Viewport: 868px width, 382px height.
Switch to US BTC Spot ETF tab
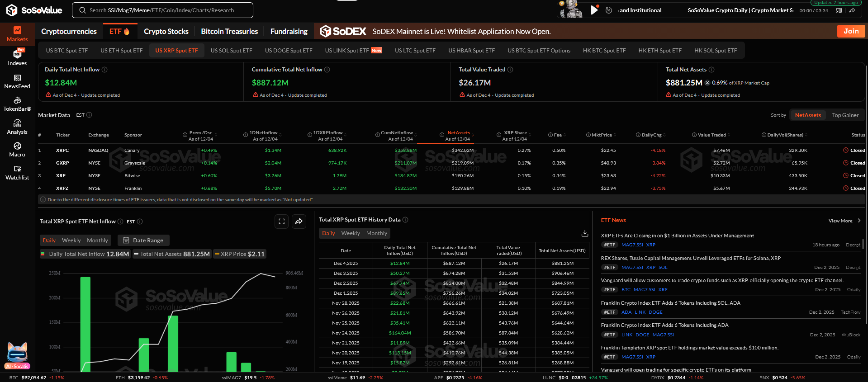(x=67, y=51)
